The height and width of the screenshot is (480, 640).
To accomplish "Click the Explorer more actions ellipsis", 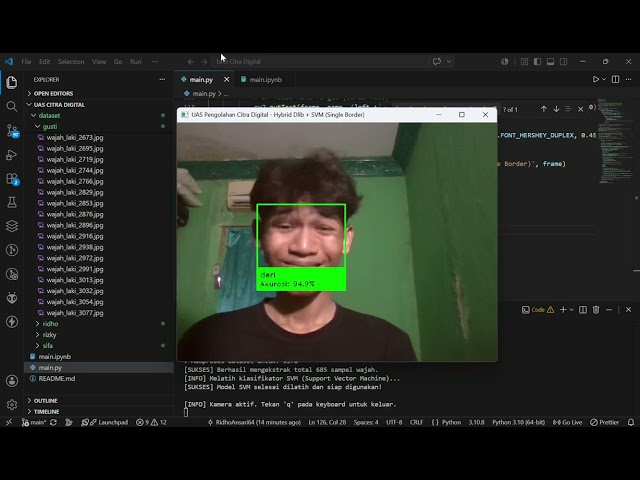I will 162,80.
